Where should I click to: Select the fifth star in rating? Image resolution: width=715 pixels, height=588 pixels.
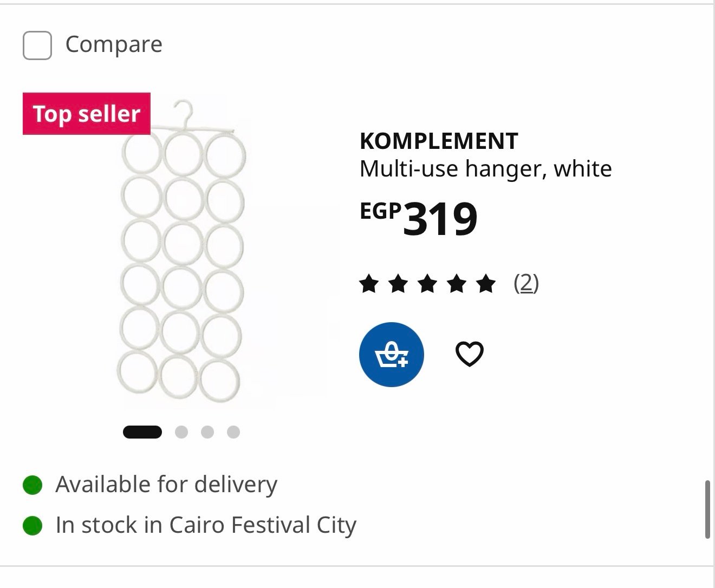(486, 283)
